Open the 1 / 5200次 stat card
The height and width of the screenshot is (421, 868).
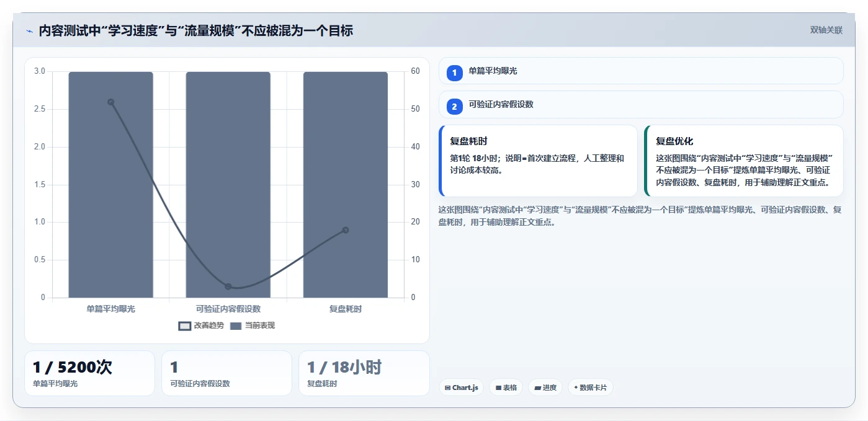coord(89,373)
